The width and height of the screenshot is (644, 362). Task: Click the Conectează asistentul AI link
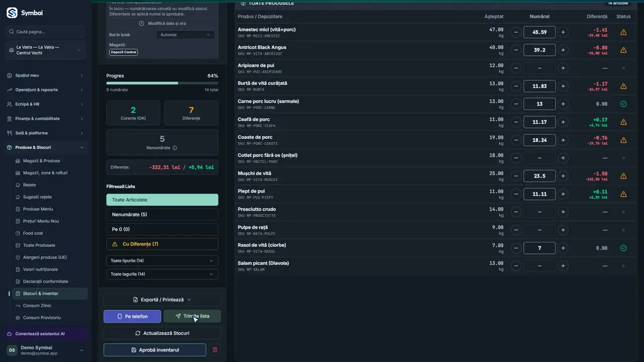coord(45,334)
